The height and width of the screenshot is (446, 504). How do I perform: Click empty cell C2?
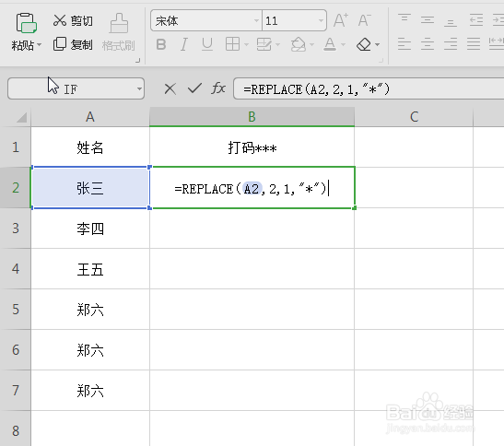(414, 188)
